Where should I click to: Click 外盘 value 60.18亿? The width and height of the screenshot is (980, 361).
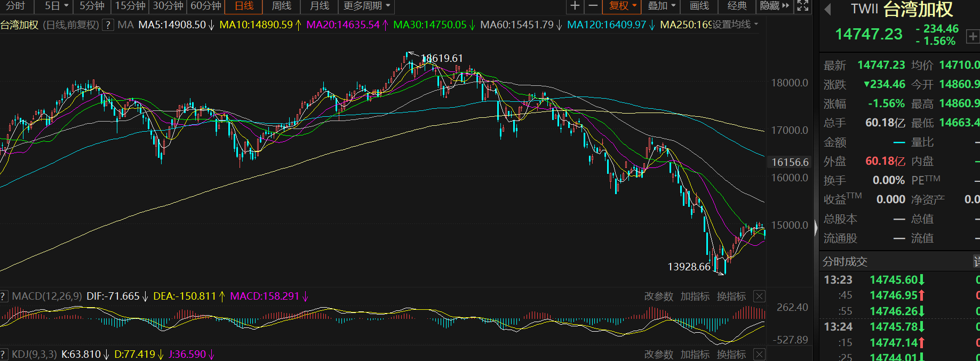tap(885, 161)
